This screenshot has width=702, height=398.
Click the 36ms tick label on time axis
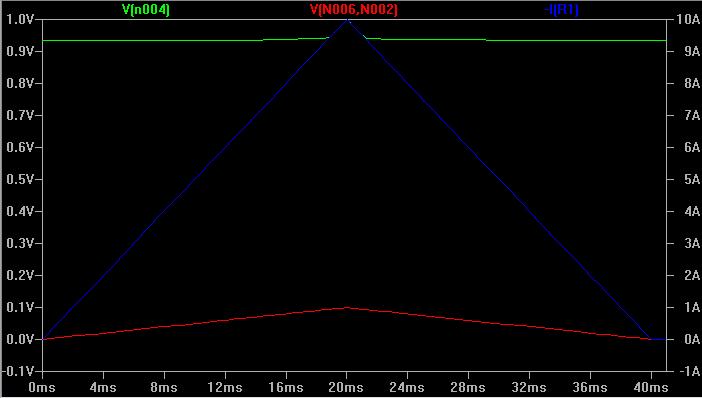click(x=590, y=387)
